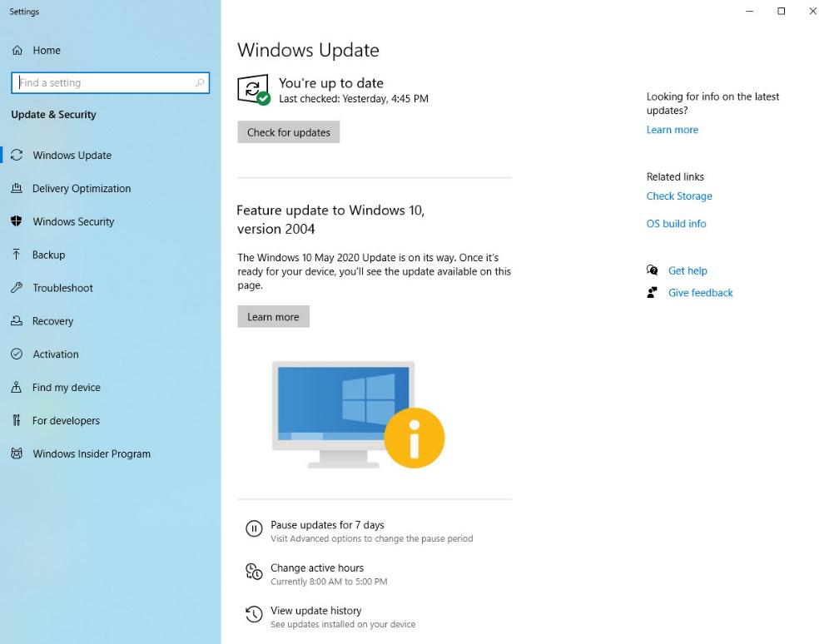
Task: Select Pause updates for 7 days
Action: click(327, 525)
